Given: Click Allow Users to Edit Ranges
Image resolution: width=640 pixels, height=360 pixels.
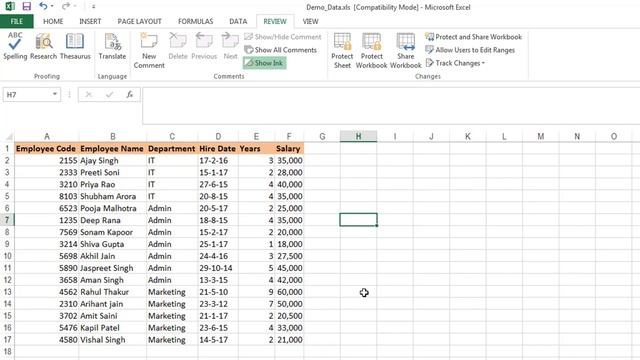Looking at the screenshot, I should coord(470,50).
